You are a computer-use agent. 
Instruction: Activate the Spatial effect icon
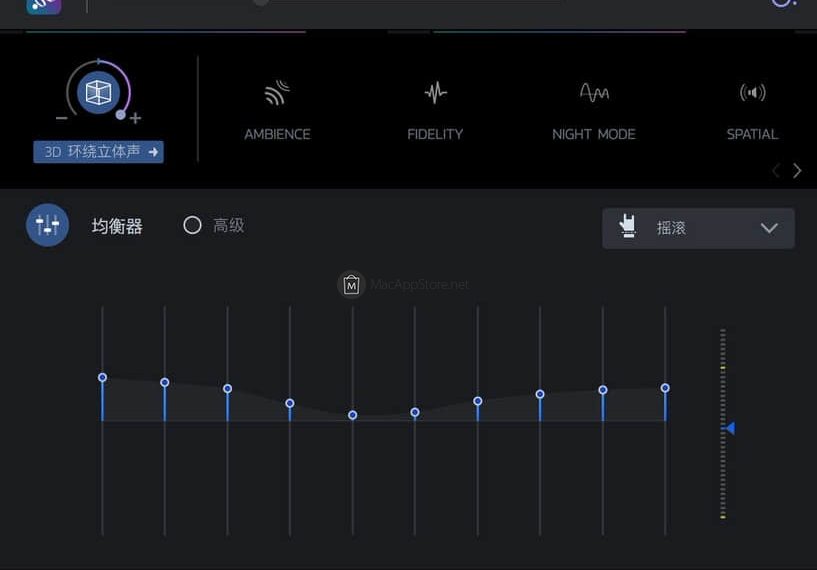[x=752, y=94]
